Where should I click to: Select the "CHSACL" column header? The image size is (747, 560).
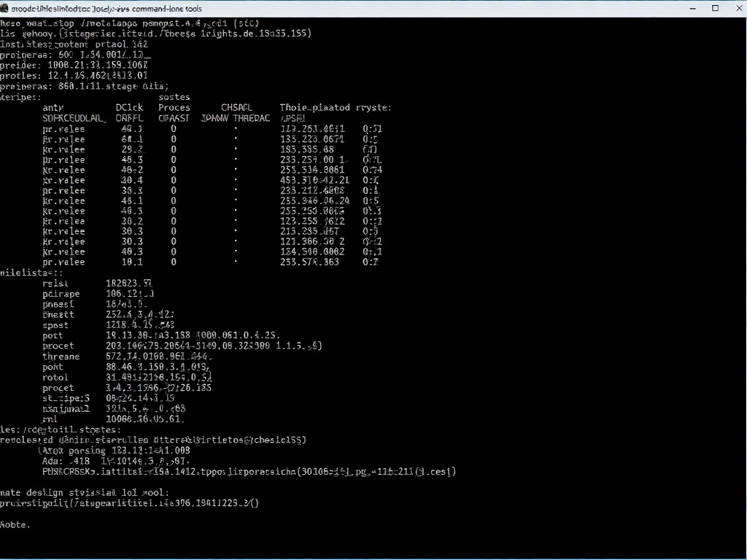pos(236,108)
